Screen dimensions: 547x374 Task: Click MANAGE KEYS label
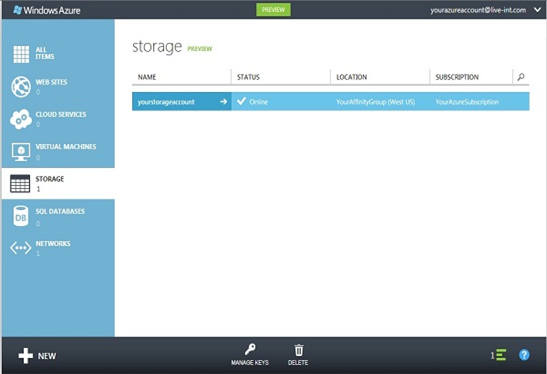click(x=250, y=363)
